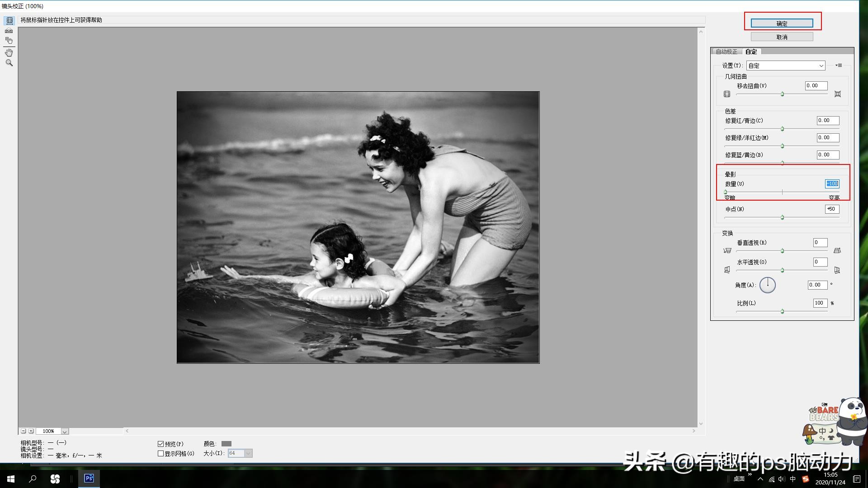The height and width of the screenshot is (488, 868).
Task: Click the grid color swatch
Action: coord(226,444)
